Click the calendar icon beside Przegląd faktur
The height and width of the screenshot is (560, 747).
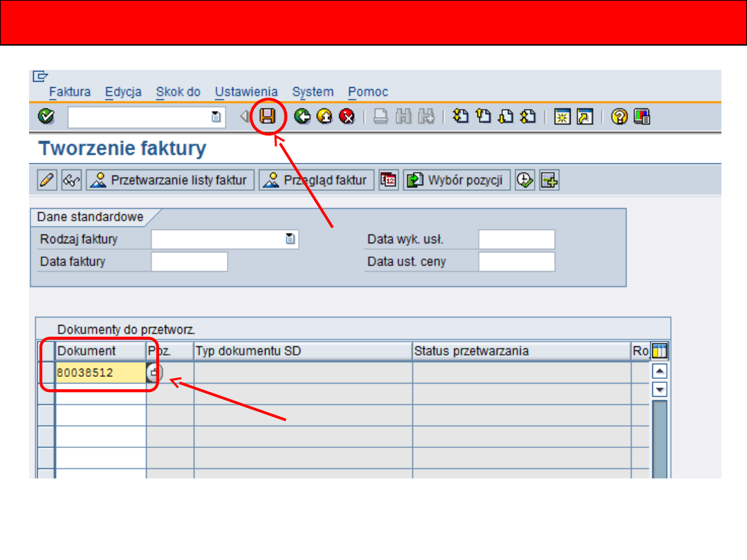[x=389, y=180]
